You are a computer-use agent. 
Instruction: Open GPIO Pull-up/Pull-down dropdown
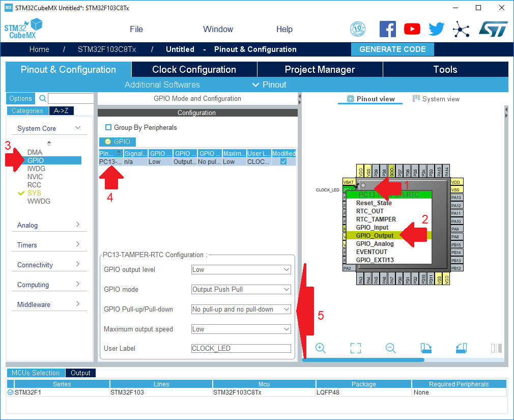pyautogui.click(x=241, y=309)
